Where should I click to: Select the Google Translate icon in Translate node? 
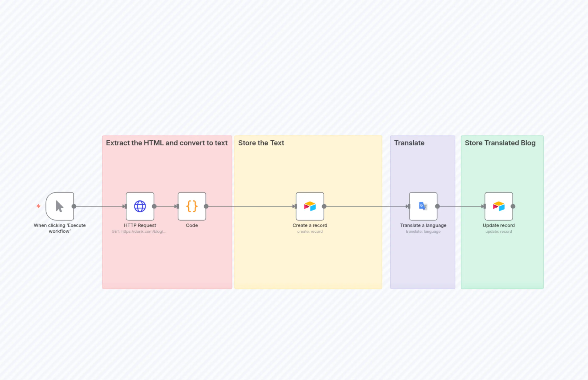[423, 206]
